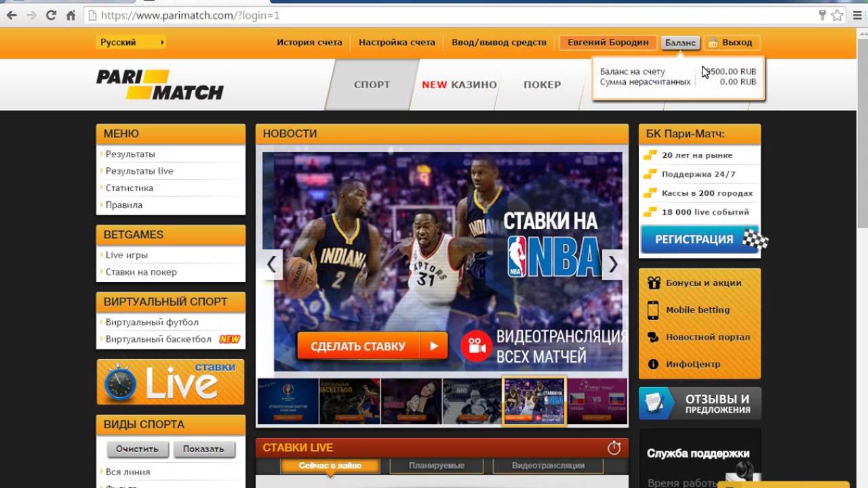This screenshot has width=868, height=488.
Task: Click the Баланс button
Action: pos(680,42)
